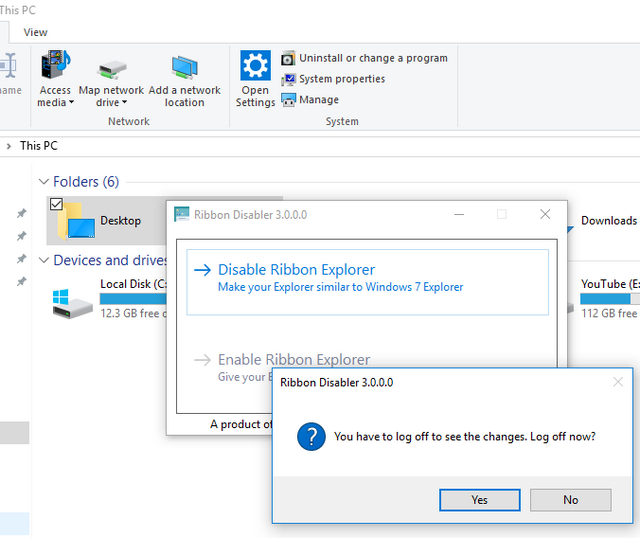Click the Ribbon Disabler title bar icon
This screenshot has height=538, width=640.
182,214
